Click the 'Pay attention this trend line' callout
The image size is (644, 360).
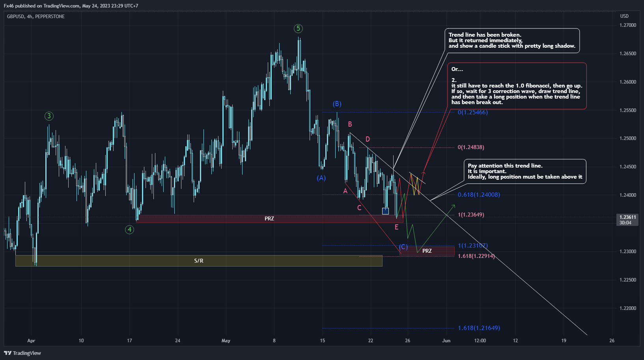pyautogui.click(x=525, y=171)
